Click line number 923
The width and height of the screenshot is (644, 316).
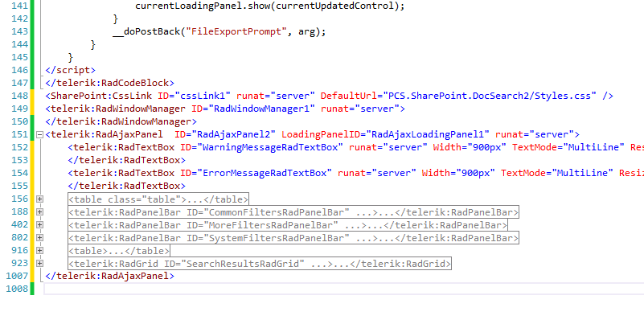tap(20, 264)
